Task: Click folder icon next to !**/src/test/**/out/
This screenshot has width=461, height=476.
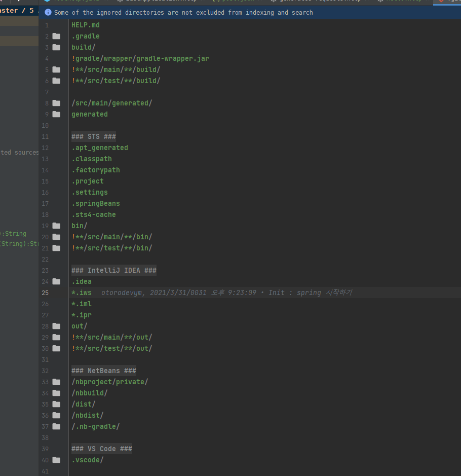Action: [56, 348]
